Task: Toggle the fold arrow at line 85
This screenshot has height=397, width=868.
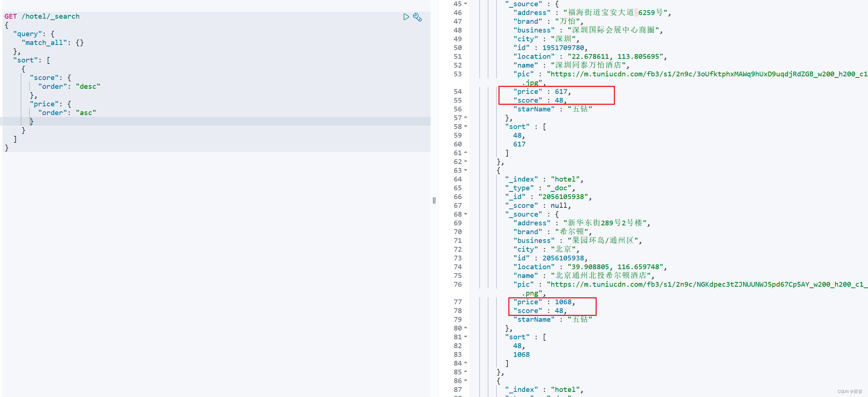Action: pyautogui.click(x=466, y=372)
